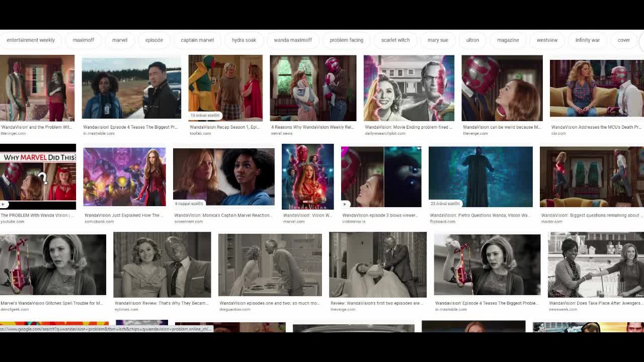Click caption 'WandaVision Recap Season 1, Epi...'
The width and height of the screenshot is (644, 362).
pos(225,127)
